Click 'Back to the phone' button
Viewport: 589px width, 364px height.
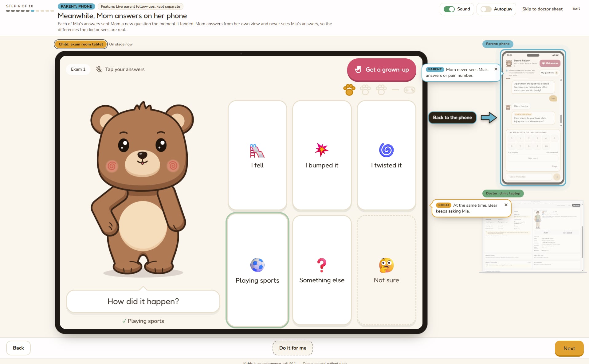pyautogui.click(x=452, y=118)
